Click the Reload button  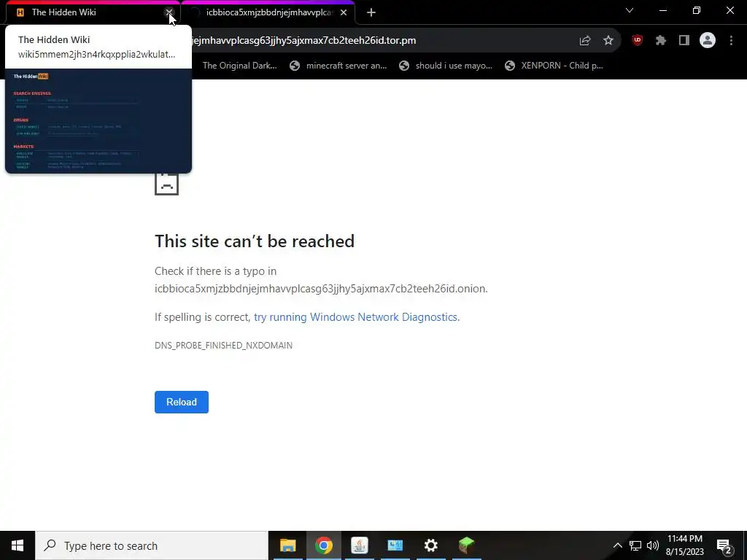(182, 402)
